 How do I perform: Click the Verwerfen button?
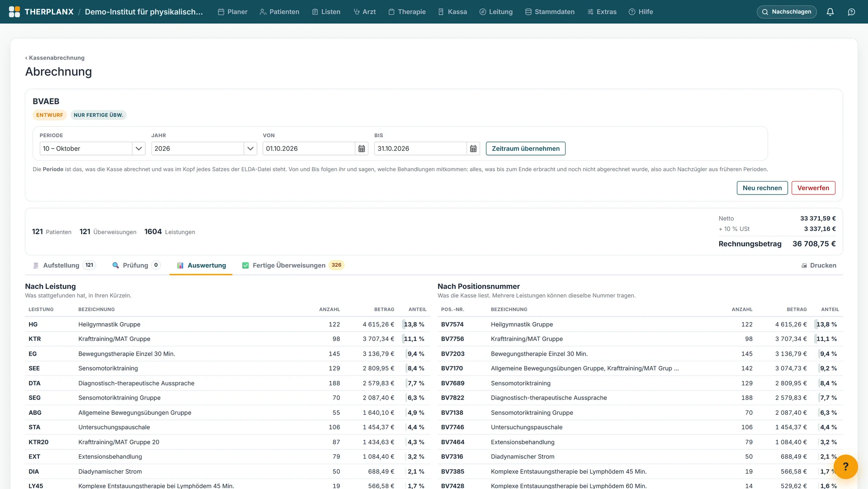813,188
